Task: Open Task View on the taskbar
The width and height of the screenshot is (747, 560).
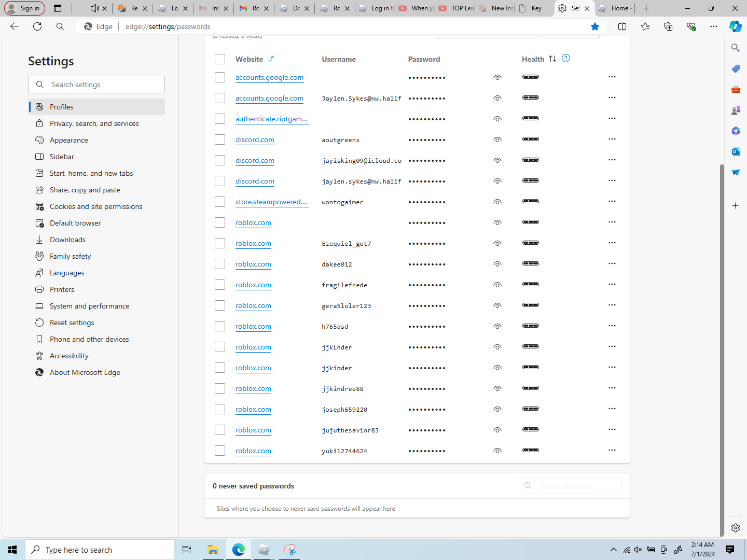Action: click(x=187, y=550)
